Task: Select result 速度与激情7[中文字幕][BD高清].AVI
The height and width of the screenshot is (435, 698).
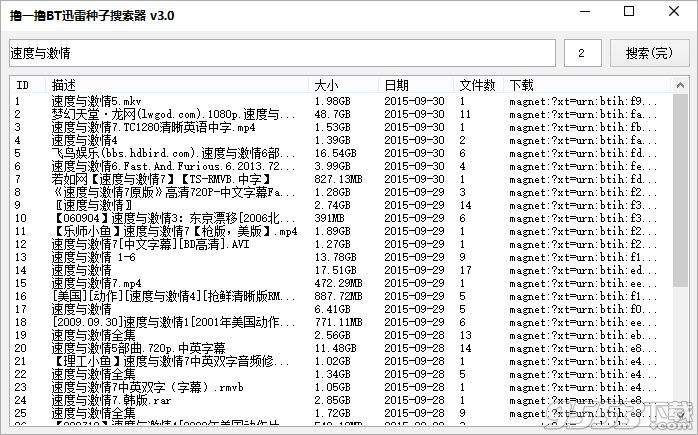Action: [x=150, y=244]
